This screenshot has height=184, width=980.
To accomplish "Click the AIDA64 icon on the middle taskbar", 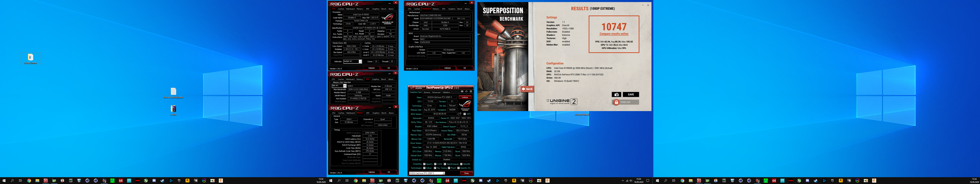I will point(447,181).
